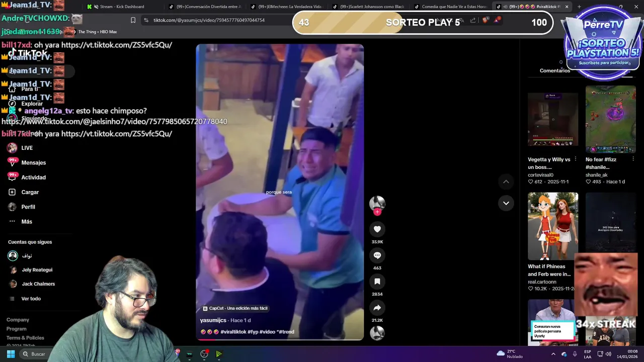Go to previous video with up chevron

click(x=506, y=182)
